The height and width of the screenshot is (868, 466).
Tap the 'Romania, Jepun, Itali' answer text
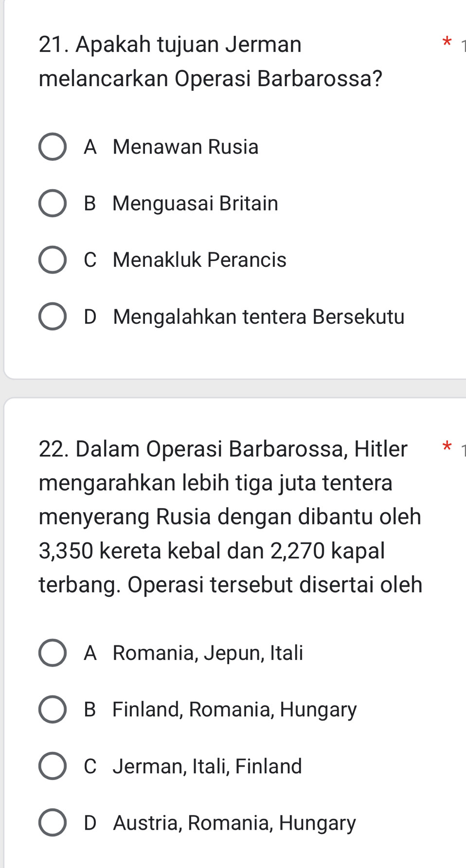pyautogui.click(x=208, y=653)
